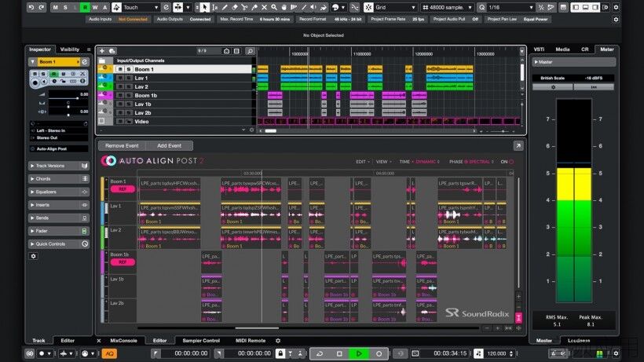Start playback with the green Play button
The height and width of the screenshot is (362, 644).
(359, 353)
